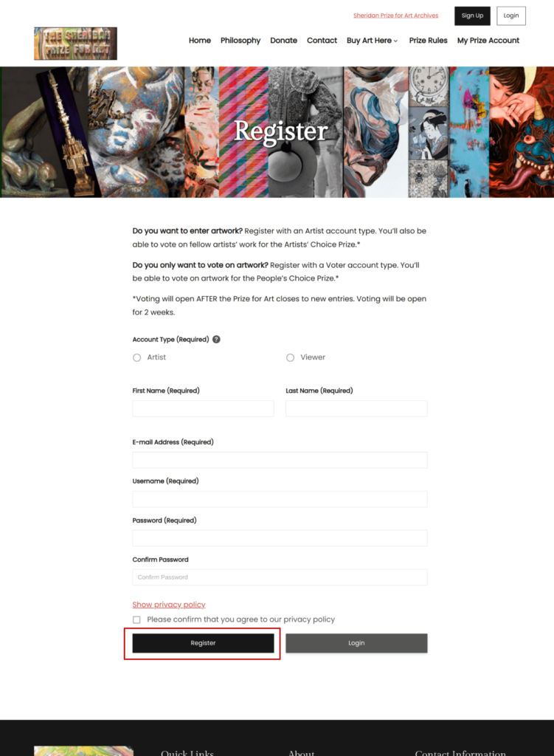Click the gray Login button beside Register
554x756 pixels.
click(356, 643)
